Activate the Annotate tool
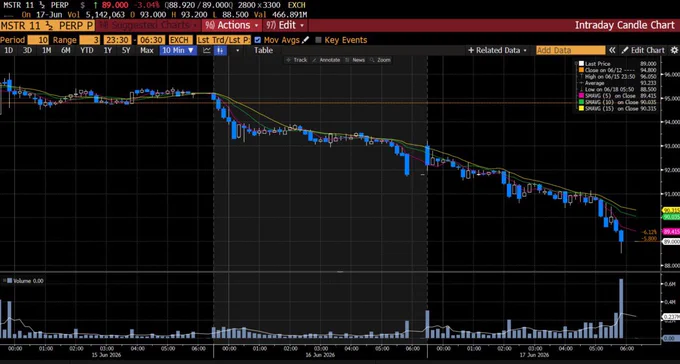The width and height of the screenshot is (680, 364). (x=326, y=60)
